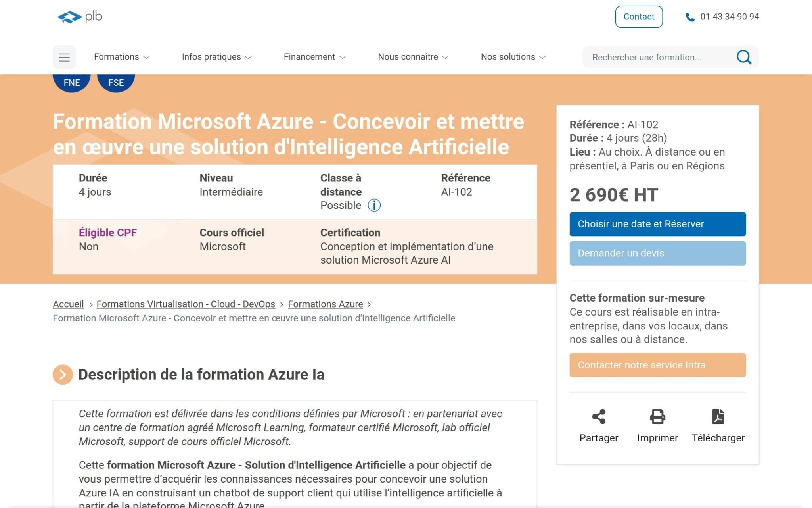Click the PLB logo
This screenshot has width=812, height=508.
80,17
